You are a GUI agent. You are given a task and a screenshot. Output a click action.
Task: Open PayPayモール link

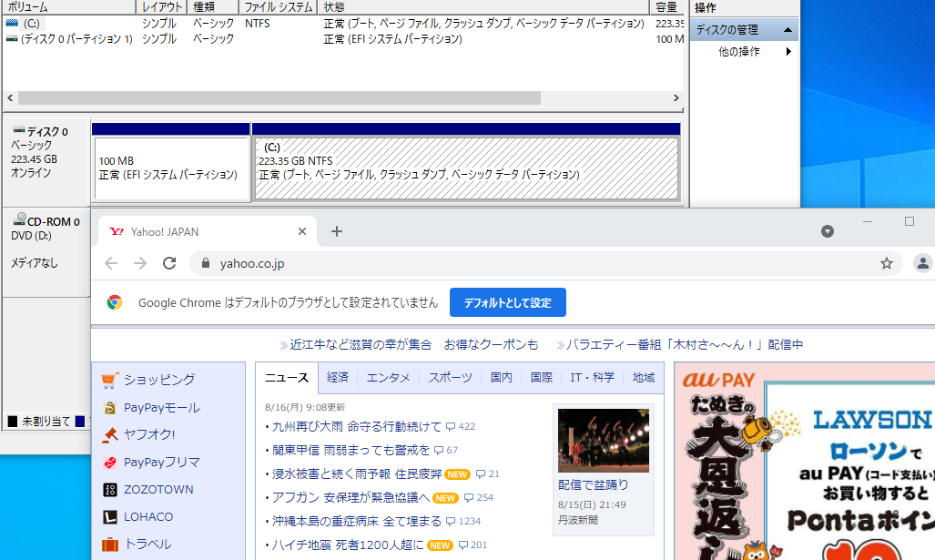coord(161,407)
